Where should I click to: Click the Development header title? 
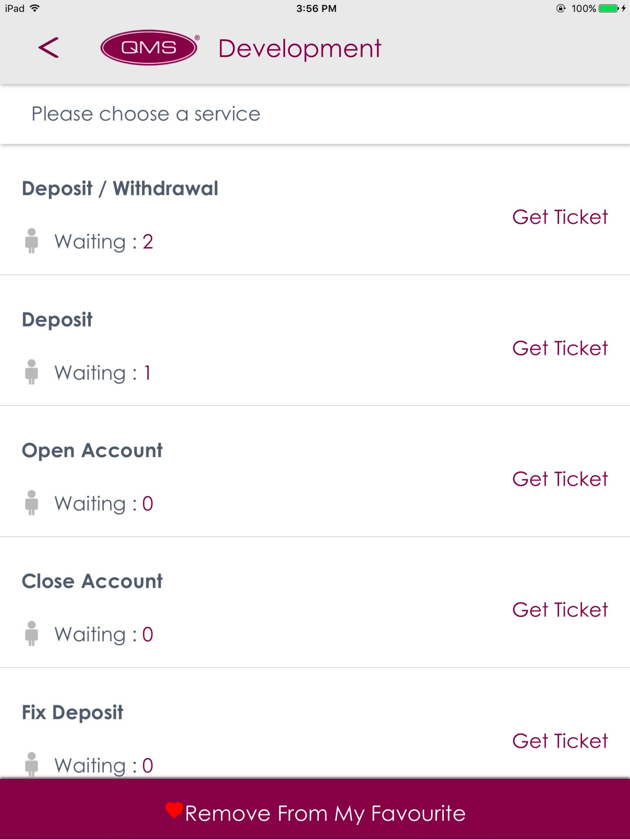pyautogui.click(x=299, y=49)
